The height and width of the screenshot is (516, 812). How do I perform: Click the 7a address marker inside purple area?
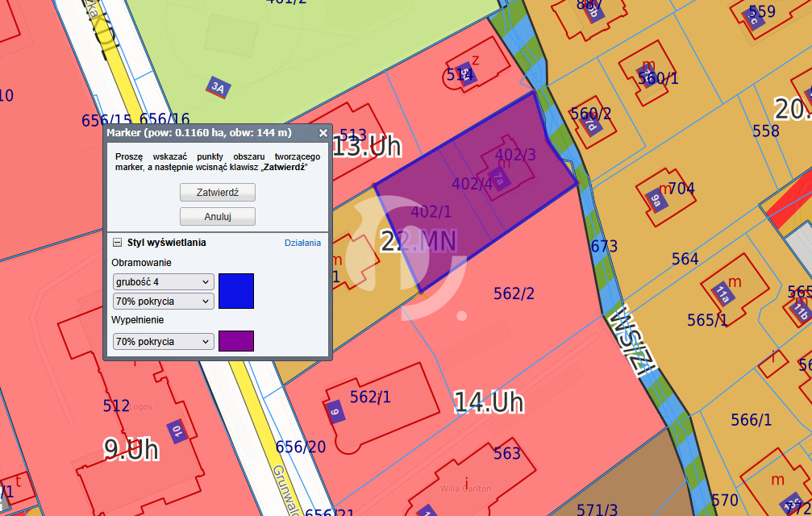tap(499, 181)
